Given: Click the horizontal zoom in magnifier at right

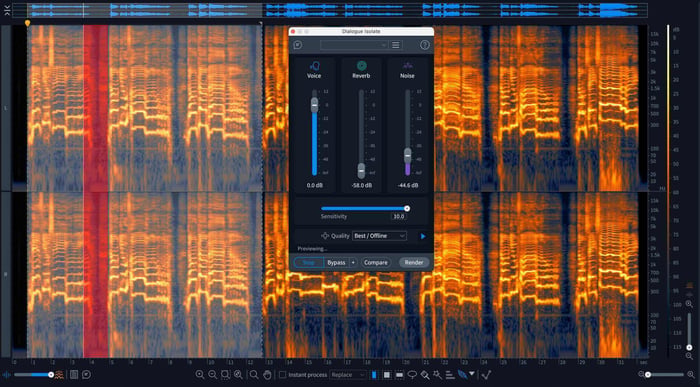Looking at the screenshot, I should pyautogui.click(x=692, y=375).
